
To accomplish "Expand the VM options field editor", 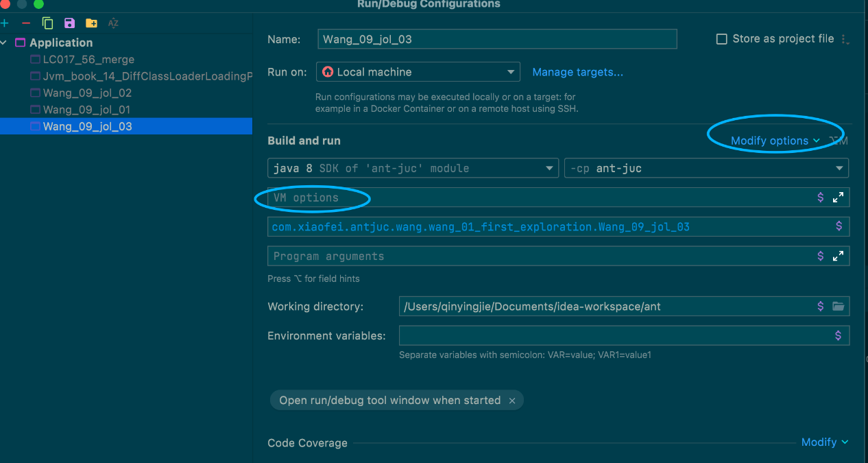I will point(838,198).
